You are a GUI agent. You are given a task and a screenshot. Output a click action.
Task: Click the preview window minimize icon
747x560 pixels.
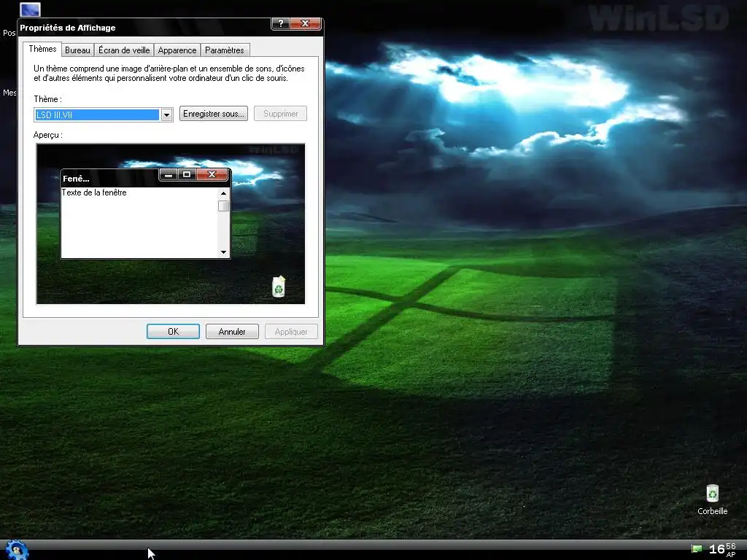[169, 175]
